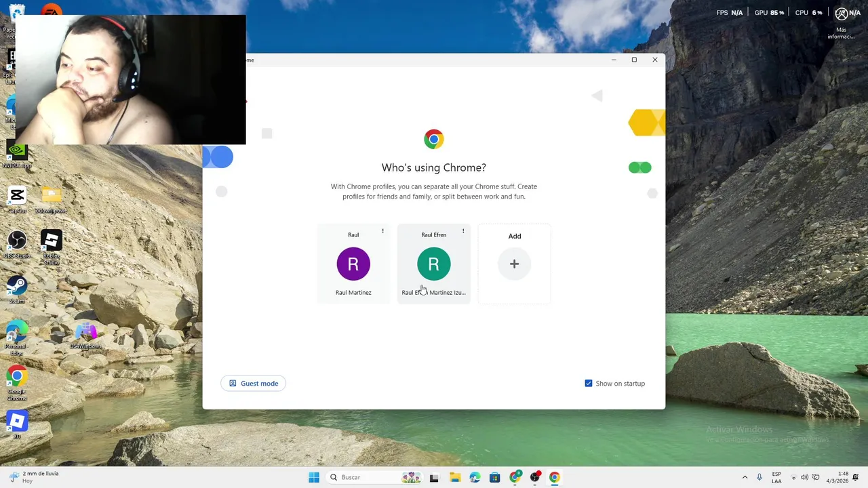Open Google Chrome desktop shortcut

click(17, 382)
